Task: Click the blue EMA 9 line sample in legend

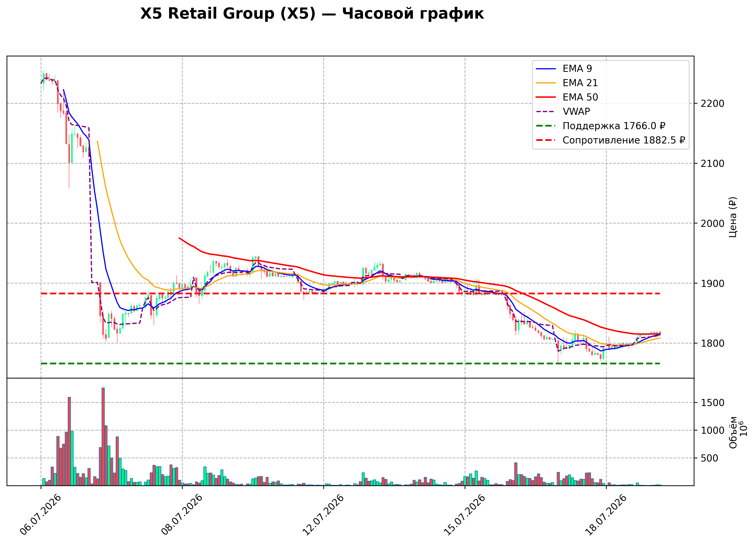Action: click(546, 69)
